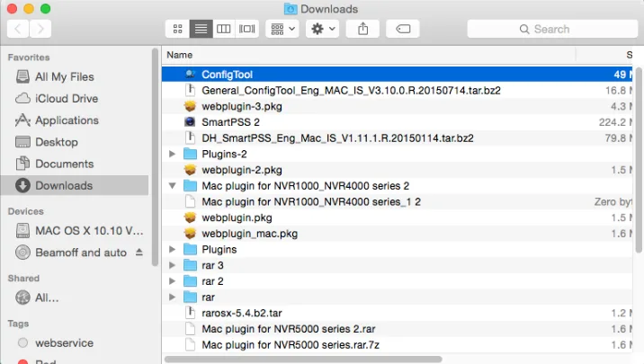Go forward with the right arrow button
644x364 pixels.
[x=40, y=29]
